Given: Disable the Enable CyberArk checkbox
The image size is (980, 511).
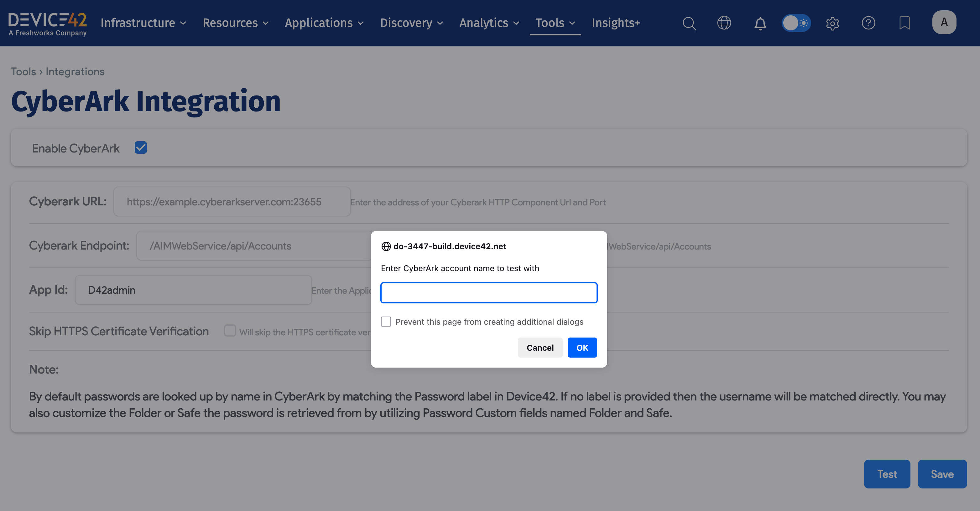Looking at the screenshot, I should coord(141,148).
